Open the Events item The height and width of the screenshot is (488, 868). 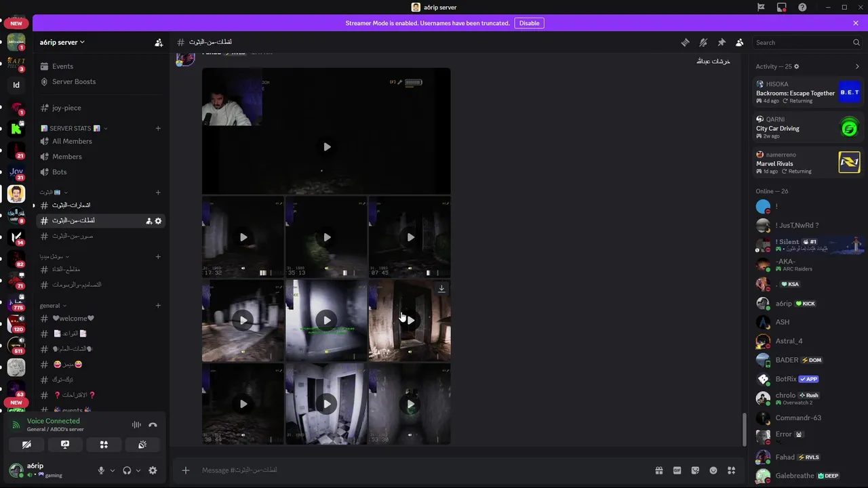point(100,66)
